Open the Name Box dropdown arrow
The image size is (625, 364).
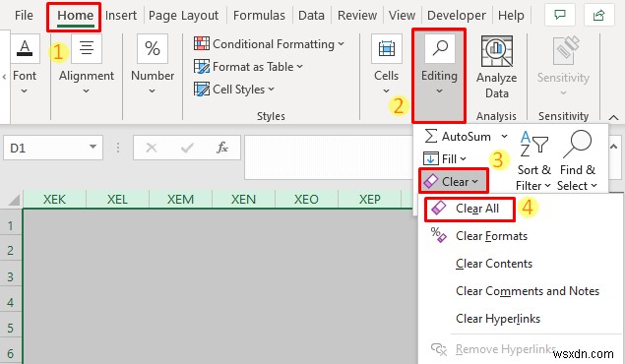tap(93, 147)
